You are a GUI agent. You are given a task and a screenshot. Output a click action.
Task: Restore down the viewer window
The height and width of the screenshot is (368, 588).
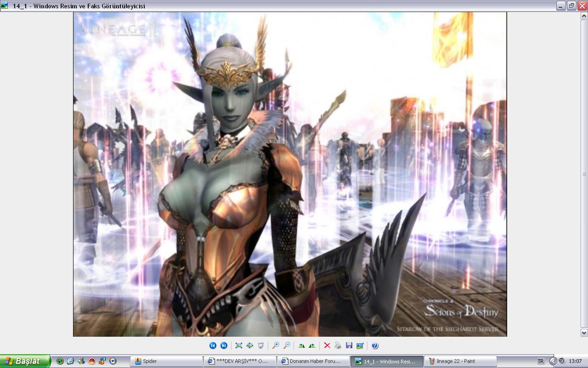[571, 6]
